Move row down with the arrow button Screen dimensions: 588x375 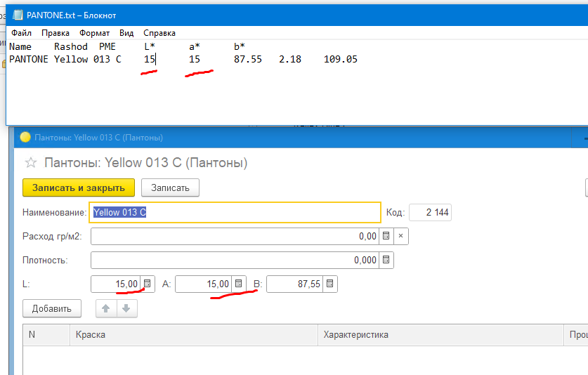click(126, 308)
